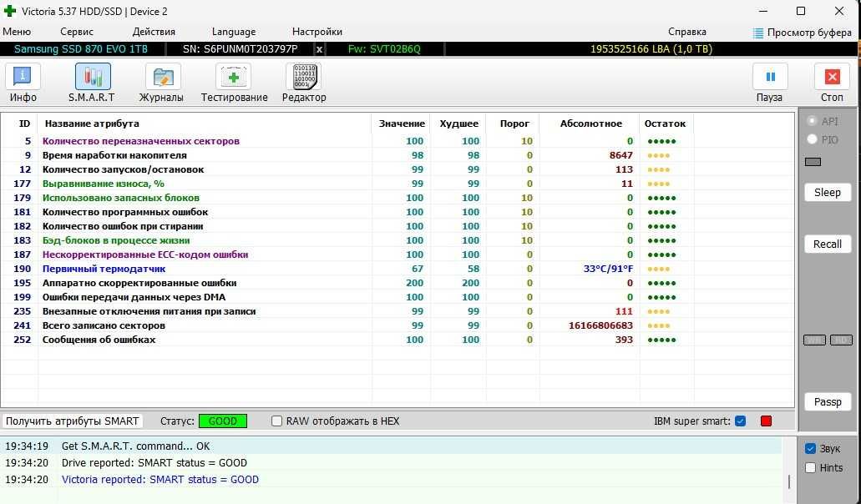Click the green GOOD status indicator
This screenshot has width=861, height=504.
222,421
